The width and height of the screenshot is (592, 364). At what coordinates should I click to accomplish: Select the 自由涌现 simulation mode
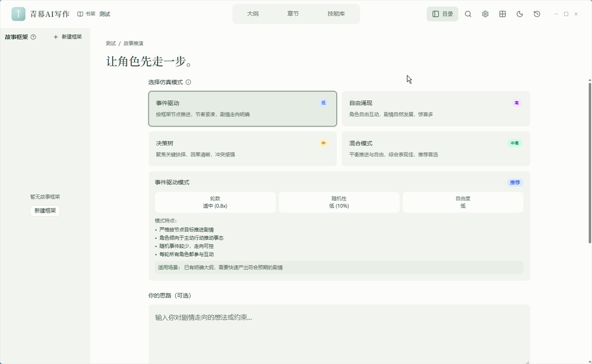click(x=436, y=109)
